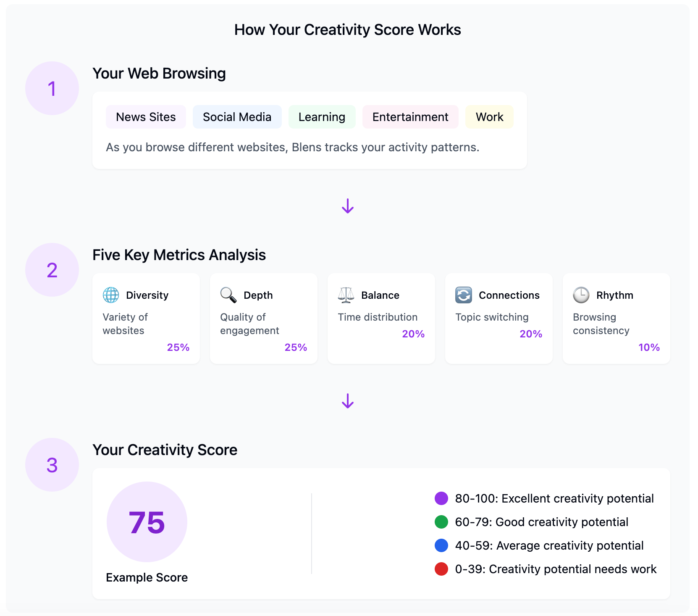Expand the Connections metric card
This screenshot has width=698, height=616.
tap(499, 319)
